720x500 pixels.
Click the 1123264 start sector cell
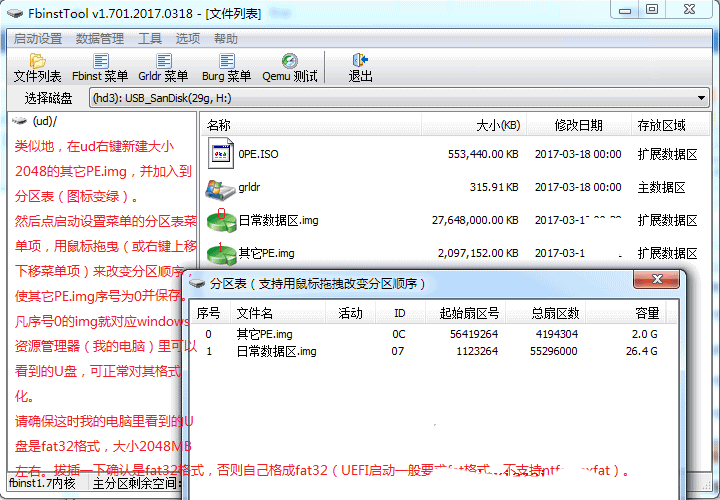477,351
